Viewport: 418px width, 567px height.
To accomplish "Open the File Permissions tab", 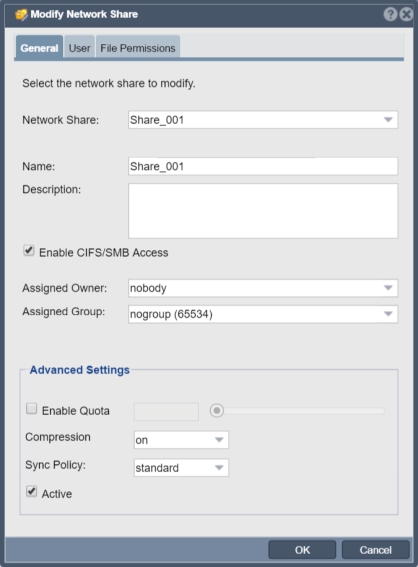I will 138,47.
